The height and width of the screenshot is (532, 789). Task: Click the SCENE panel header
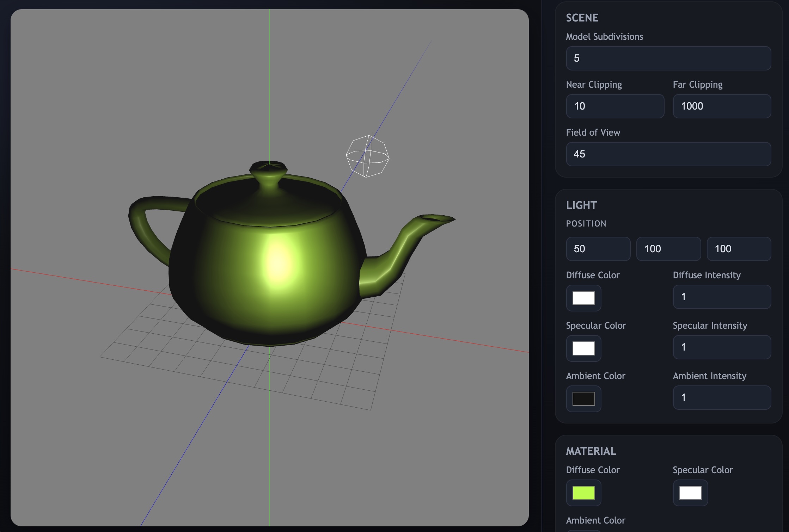click(x=582, y=18)
